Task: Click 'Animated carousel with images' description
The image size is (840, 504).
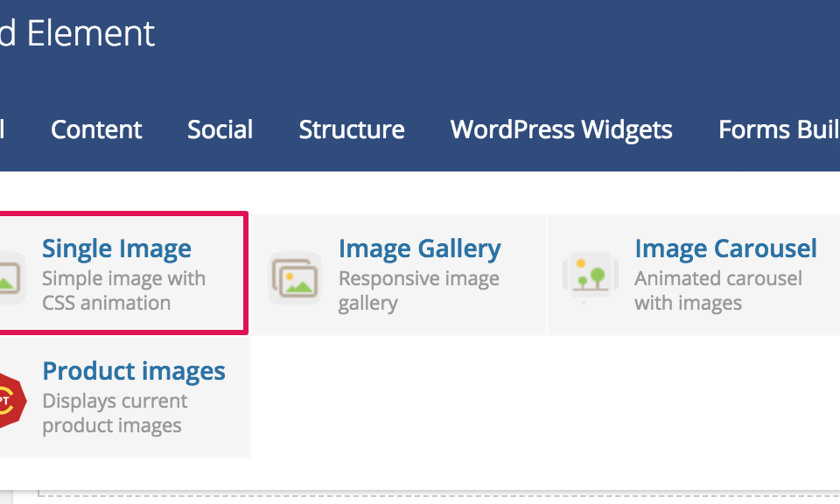Action: 718,290
